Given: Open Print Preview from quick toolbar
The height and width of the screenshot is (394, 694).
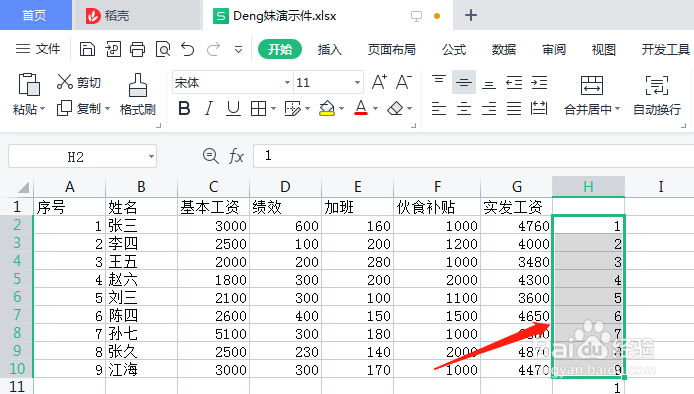Looking at the screenshot, I should pos(163,49).
